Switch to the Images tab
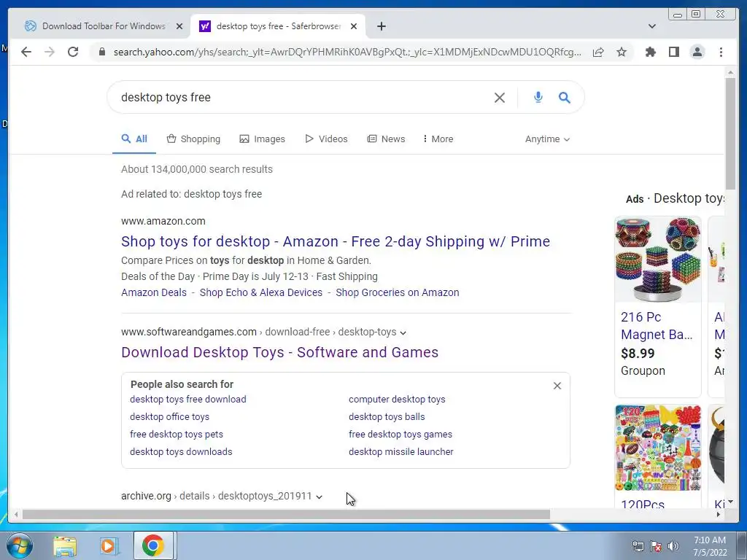The width and height of the screenshot is (747, 560). click(262, 139)
